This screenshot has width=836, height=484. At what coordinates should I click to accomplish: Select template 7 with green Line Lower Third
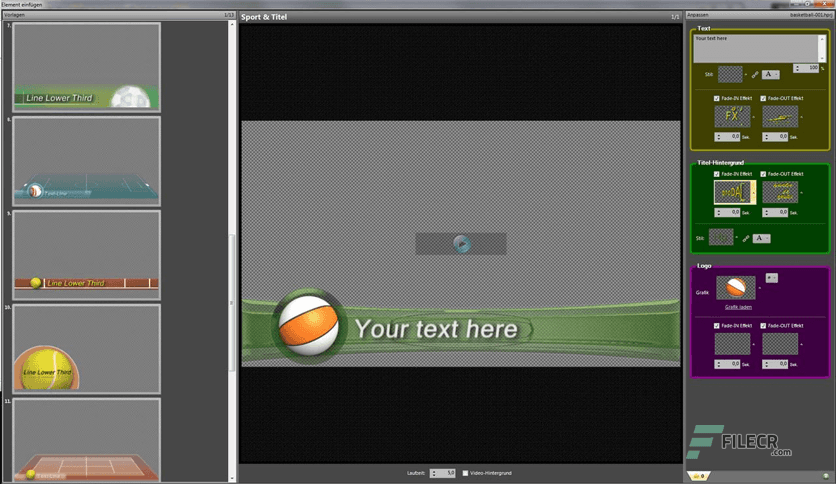86,67
